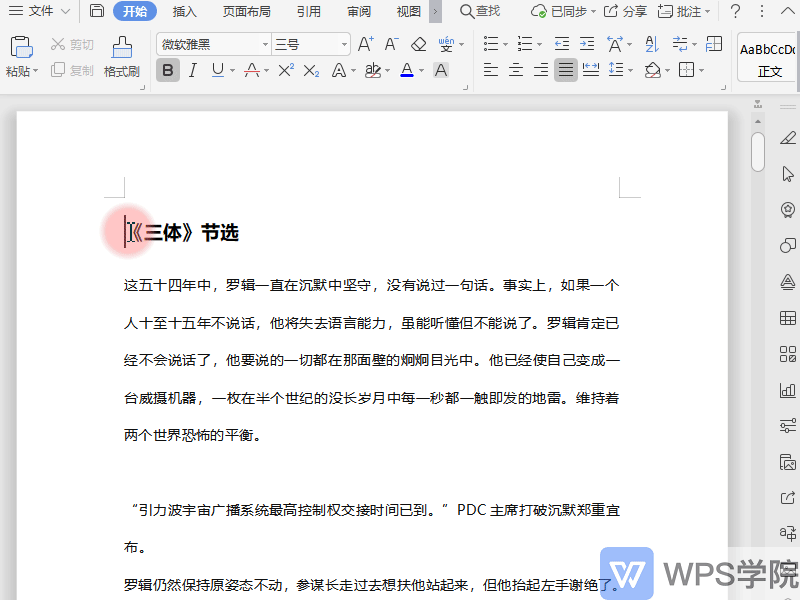The width and height of the screenshot is (800, 600).
Task: Toggle Italic formatting
Action: [192, 70]
